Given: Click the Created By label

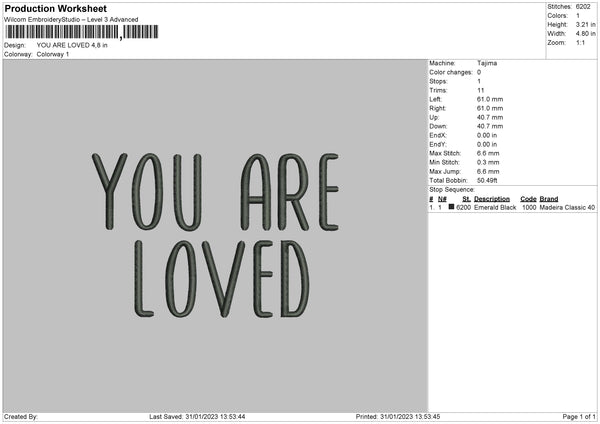Looking at the screenshot, I should click(21, 417).
